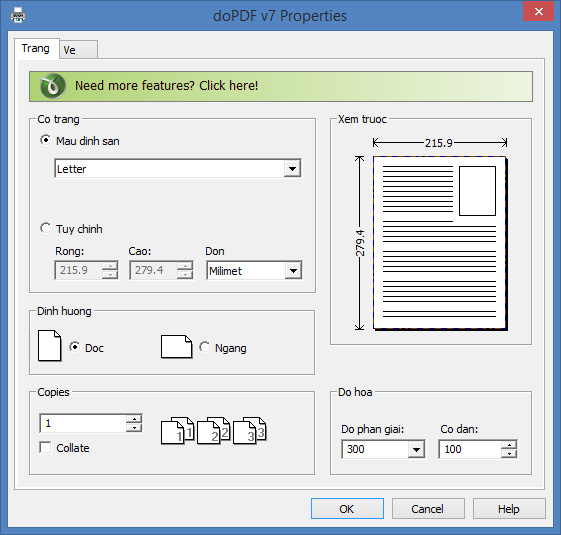This screenshot has width=561, height=535.
Task: Click the Cao height field 279.4
Action: point(153,270)
